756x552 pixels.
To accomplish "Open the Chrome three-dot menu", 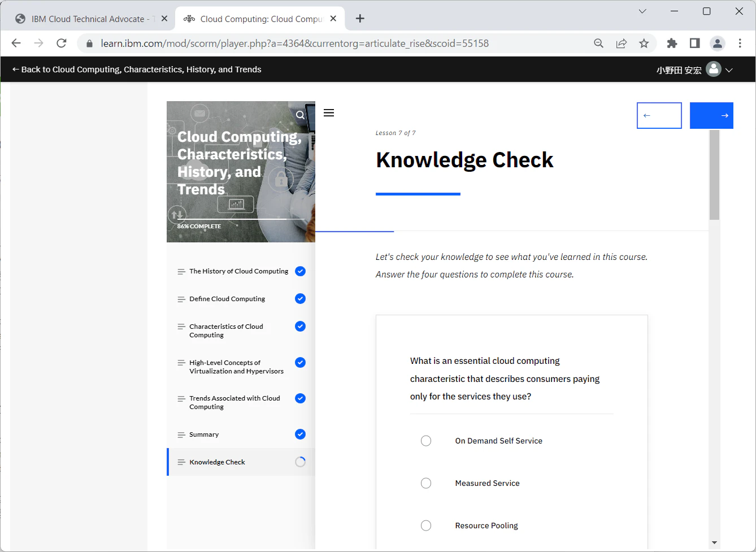I will tap(740, 44).
